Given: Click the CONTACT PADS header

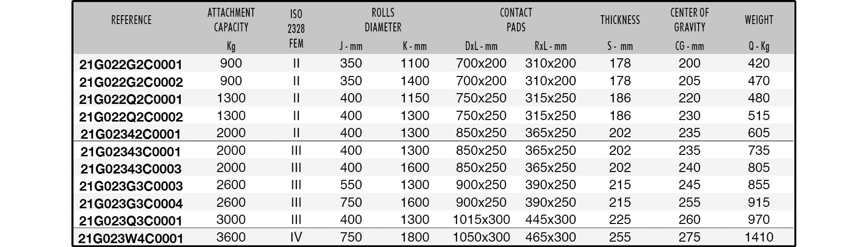Looking at the screenshot, I should point(516,20).
